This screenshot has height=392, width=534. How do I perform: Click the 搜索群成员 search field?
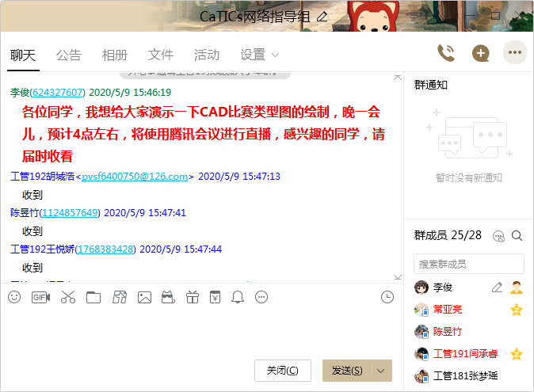[x=469, y=264]
